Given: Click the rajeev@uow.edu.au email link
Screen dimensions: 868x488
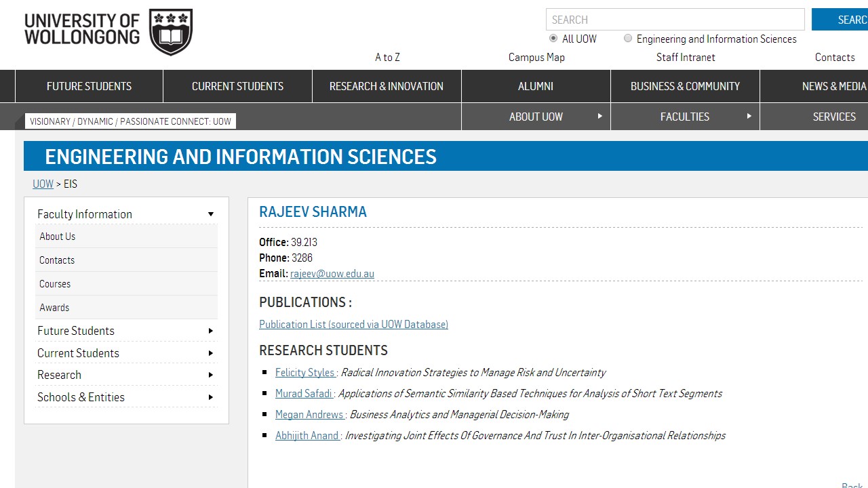Looking at the screenshot, I should click(x=332, y=274).
